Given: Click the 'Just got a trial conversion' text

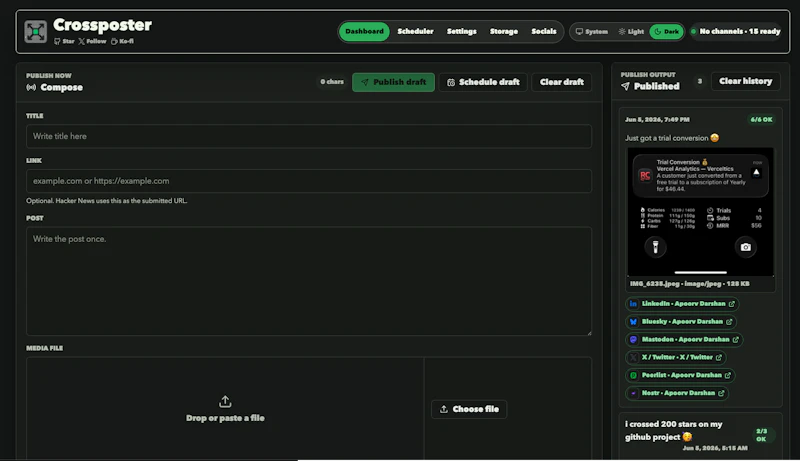Looking at the screenshot, I should click(671, 138).
